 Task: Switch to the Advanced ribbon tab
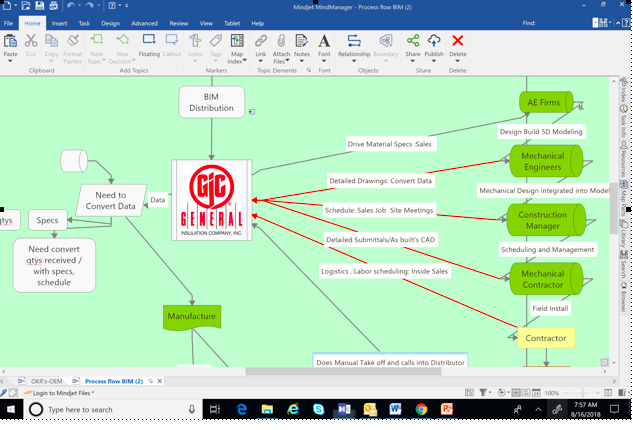click(145, 23)
